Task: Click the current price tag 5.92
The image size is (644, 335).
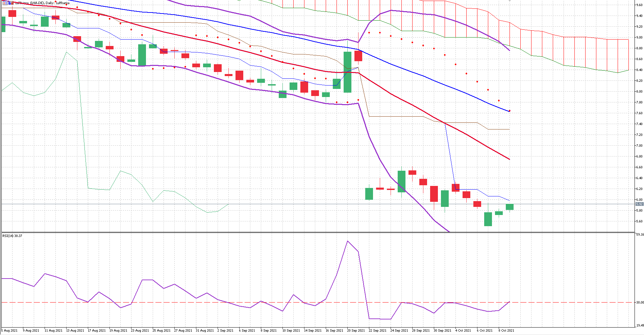Action: click(639, 204)
